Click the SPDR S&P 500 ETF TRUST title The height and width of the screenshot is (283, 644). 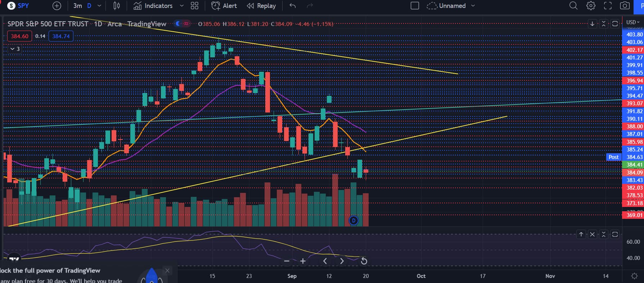[x=48, y=24]
